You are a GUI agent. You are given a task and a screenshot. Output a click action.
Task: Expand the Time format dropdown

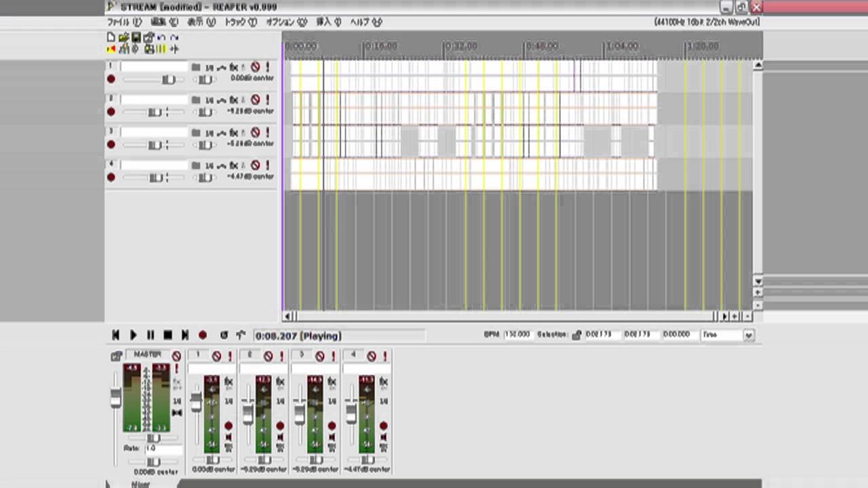tap(748, 335)
